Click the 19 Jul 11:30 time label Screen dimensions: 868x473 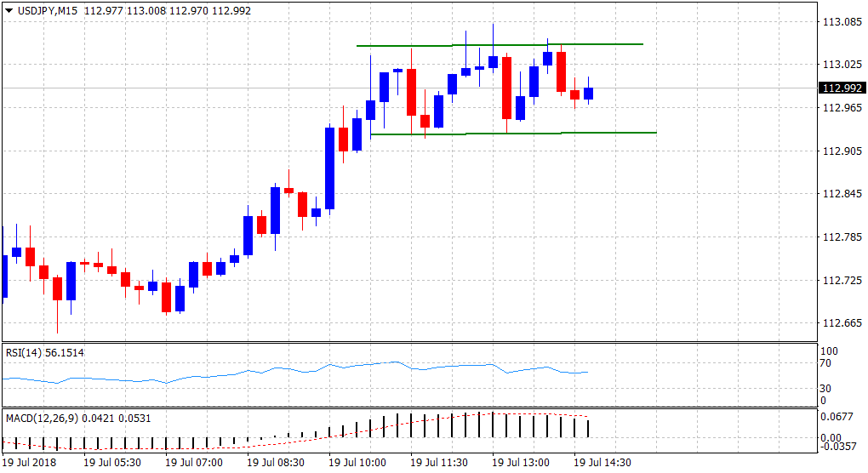(x=440, y=462)
